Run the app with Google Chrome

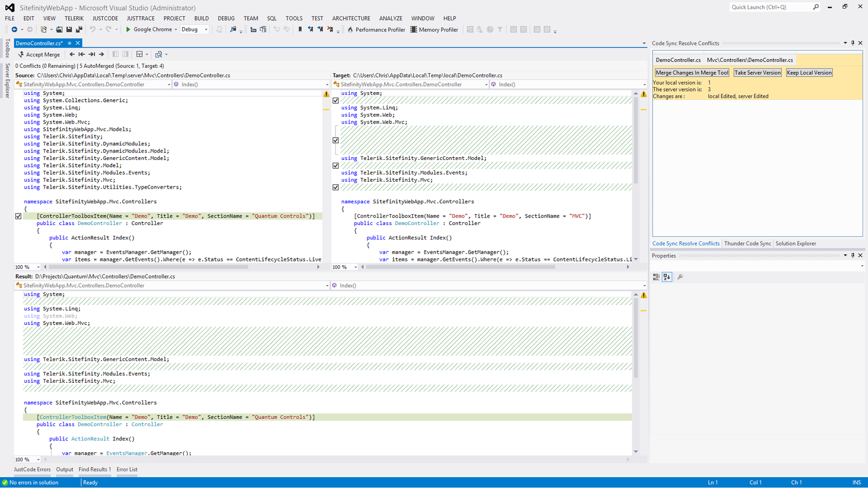(151, 29)
